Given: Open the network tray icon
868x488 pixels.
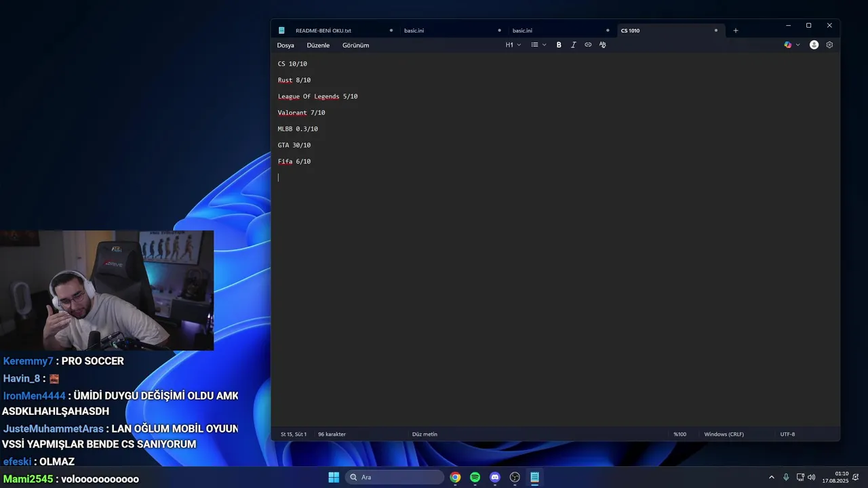Looking at the screenshot, I should [800, 477].
